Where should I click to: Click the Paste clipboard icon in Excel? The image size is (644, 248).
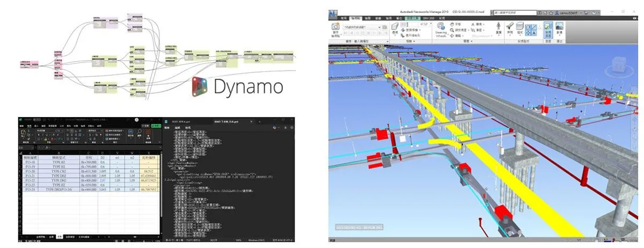pos(23,132)
